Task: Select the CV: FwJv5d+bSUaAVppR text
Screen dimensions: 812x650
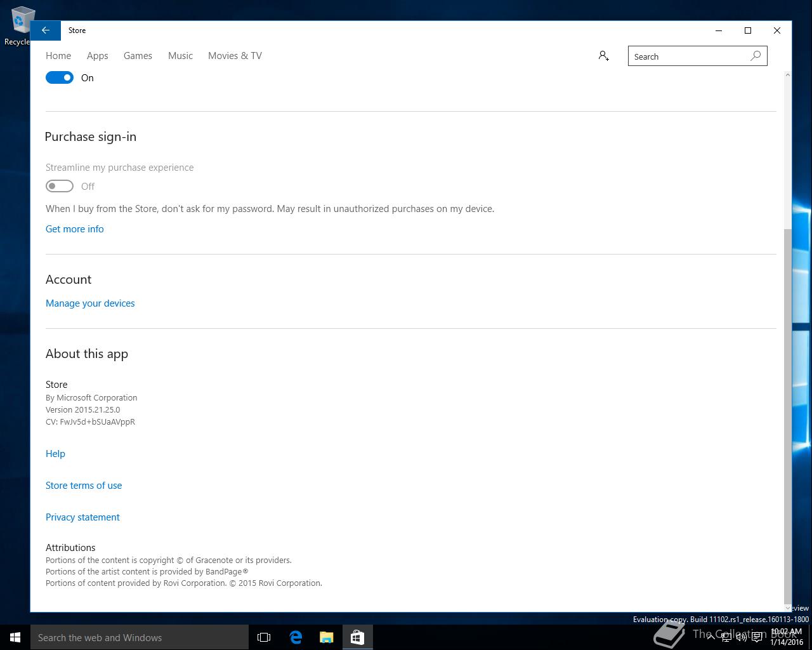Action: tap(90, 422)
